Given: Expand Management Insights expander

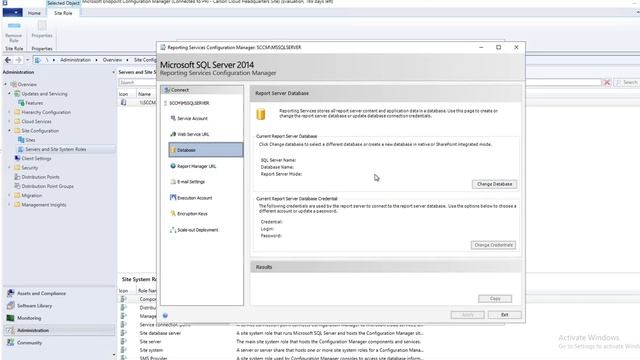Looking at the screenshot, I should point(10,205).
